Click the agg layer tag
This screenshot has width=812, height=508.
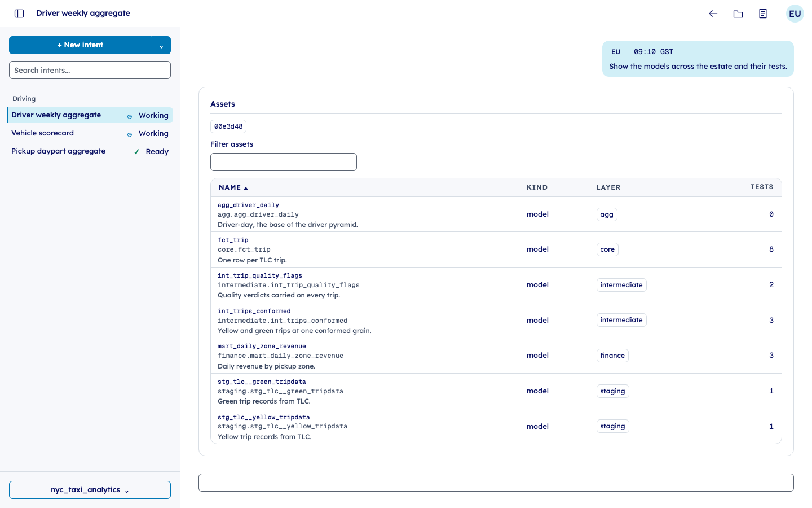[x=607, y=214]
